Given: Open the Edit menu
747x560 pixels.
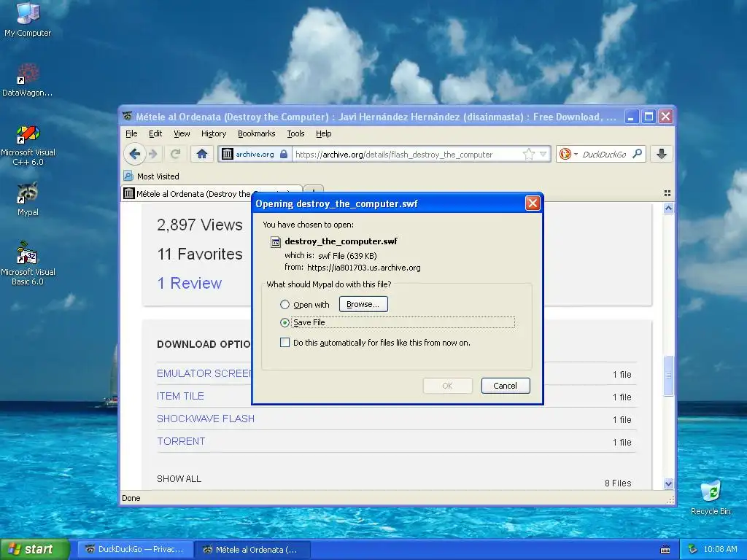Looking at the screenshot, I should (x=155, y=133).
